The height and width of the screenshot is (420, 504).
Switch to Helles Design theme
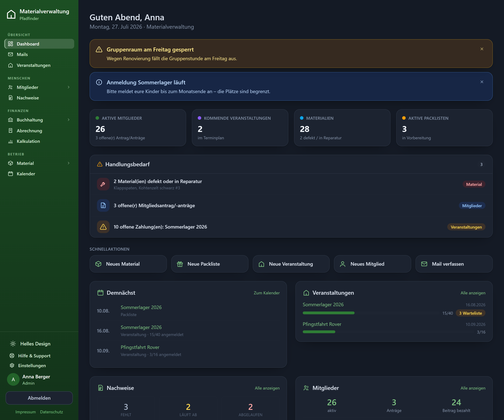(39, 344)
